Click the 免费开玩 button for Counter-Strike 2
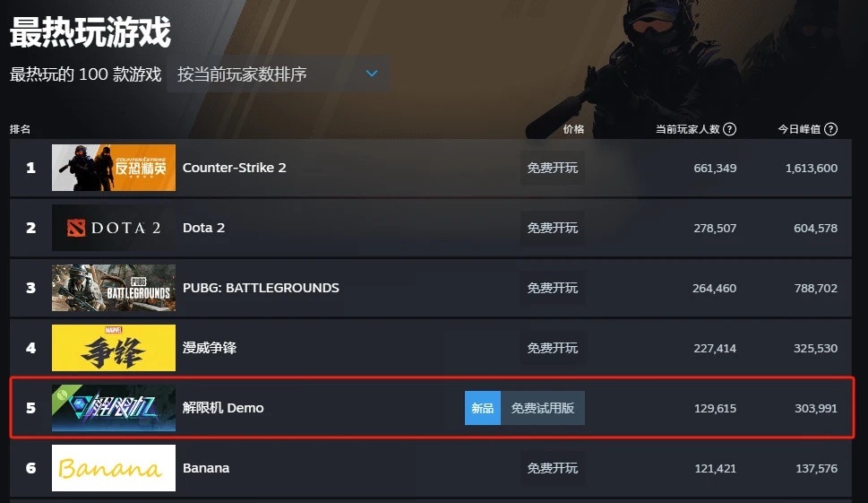Image resolution: width=868 pixels, height=503 pixels. click(x=553, y=168)
